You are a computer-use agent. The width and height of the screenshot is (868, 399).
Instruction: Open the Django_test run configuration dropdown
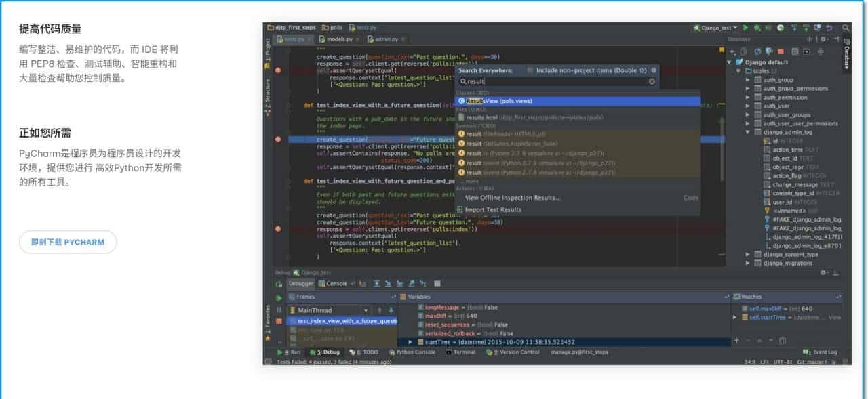point(715,28)
